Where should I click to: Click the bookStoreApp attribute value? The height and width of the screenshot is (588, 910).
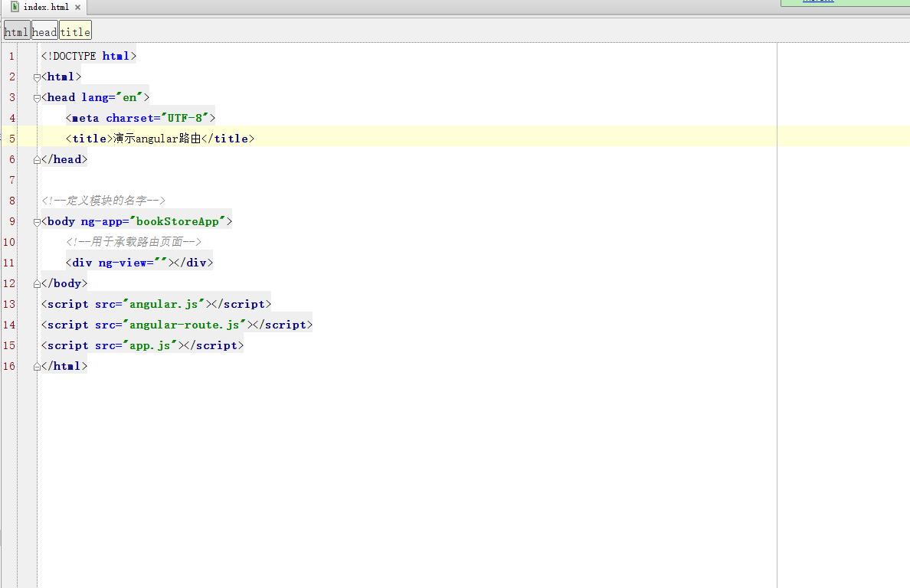pyautogui.click(x=178, y=221)
